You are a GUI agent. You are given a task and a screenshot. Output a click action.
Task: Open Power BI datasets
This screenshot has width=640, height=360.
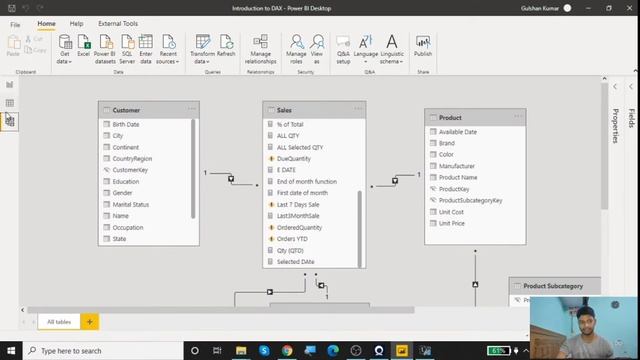pos(105,49)
